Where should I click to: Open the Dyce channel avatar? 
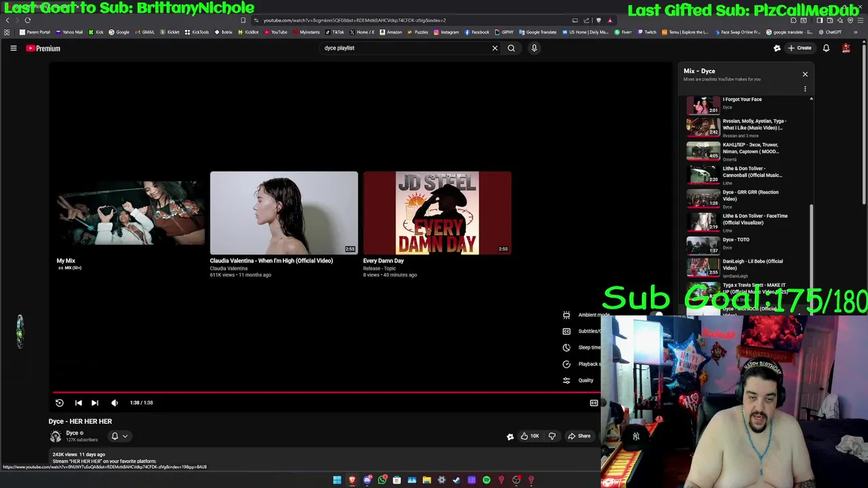(x=55, y=436)
